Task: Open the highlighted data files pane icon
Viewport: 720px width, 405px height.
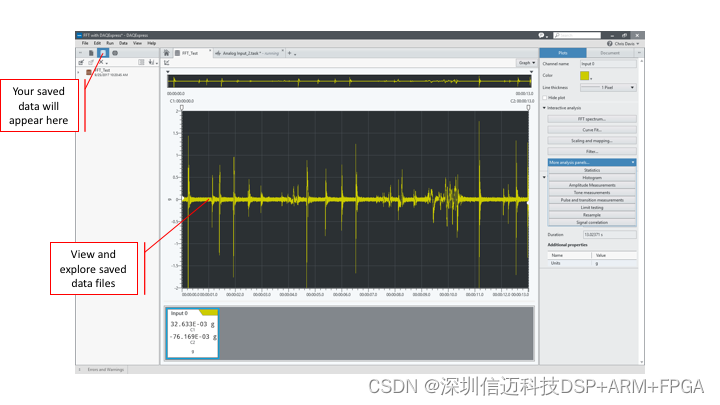Action: point(103,52)
